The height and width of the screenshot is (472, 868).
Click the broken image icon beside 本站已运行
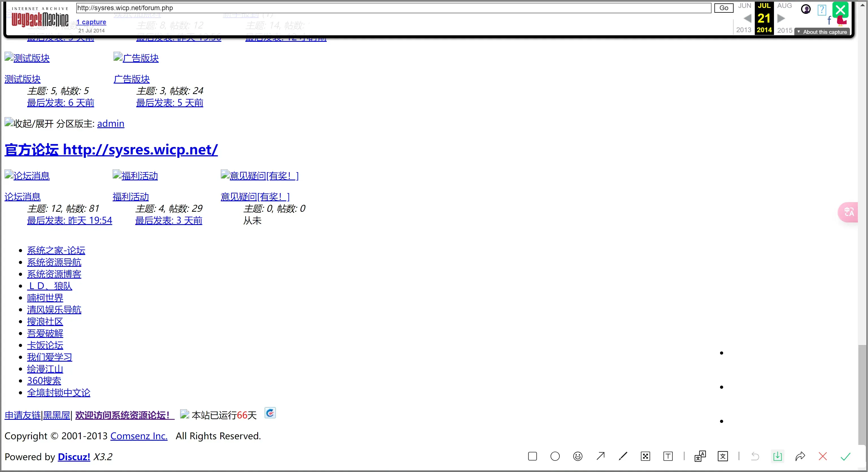pyautogui.click(x=184, y=414)
